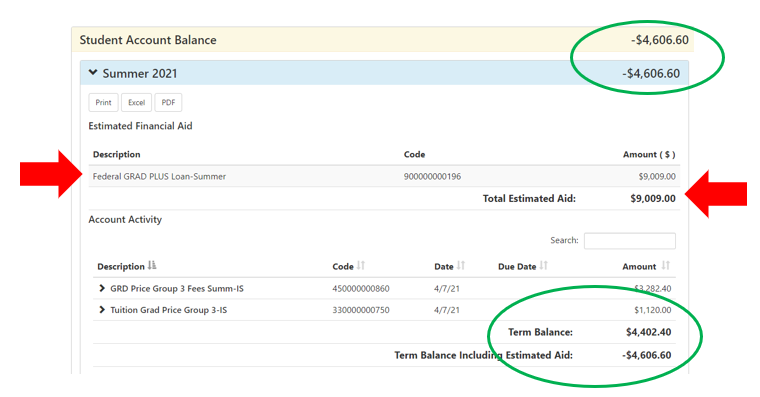Click the Term Balance value $4,402.40
760x397 pixels.
[x=649, y=332]
